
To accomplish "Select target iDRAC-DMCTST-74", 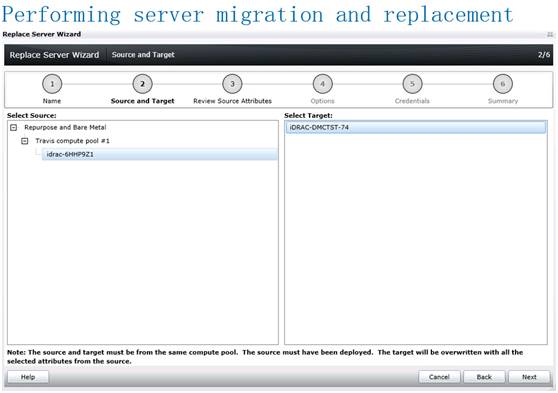I will 416,127.
